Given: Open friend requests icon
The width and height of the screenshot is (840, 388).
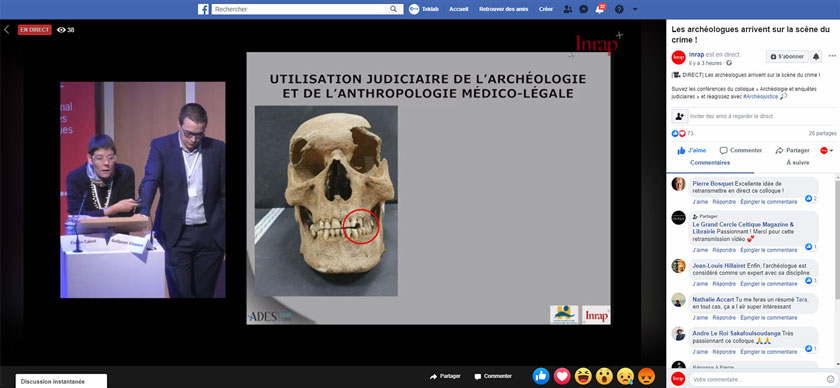Looking at the screenshot, I should click(568, 9).
